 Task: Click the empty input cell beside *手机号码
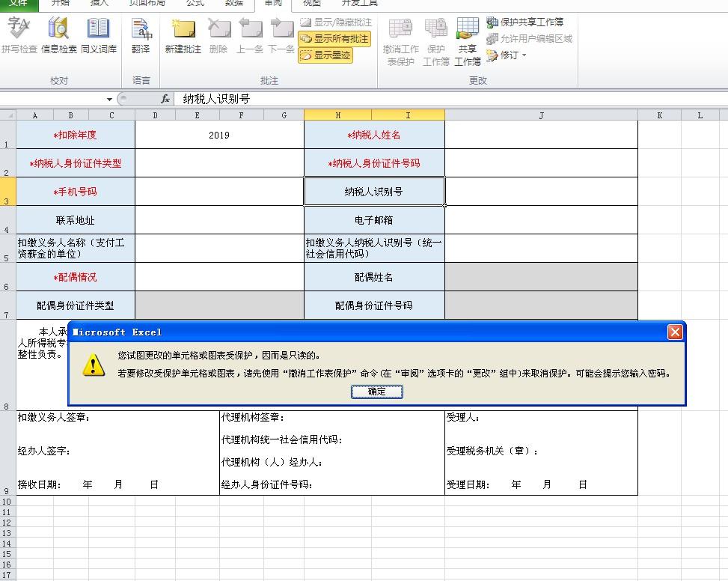[219, 192]
